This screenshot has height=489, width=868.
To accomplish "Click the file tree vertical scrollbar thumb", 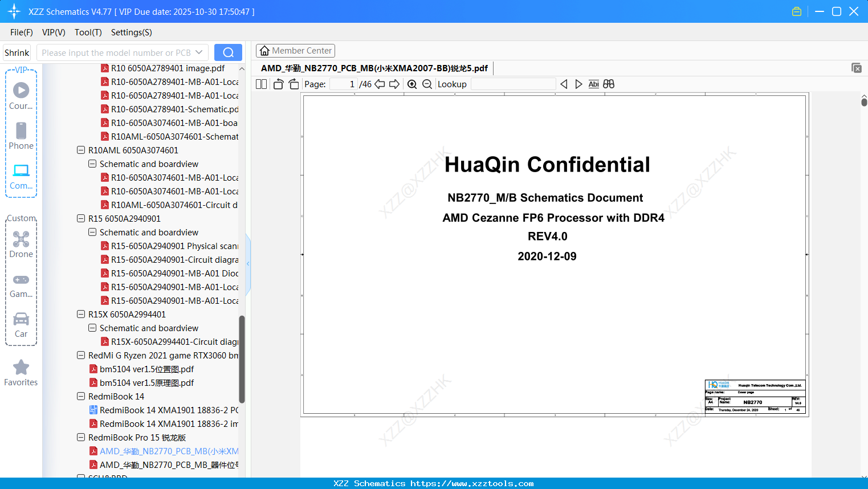I will 242,359.
